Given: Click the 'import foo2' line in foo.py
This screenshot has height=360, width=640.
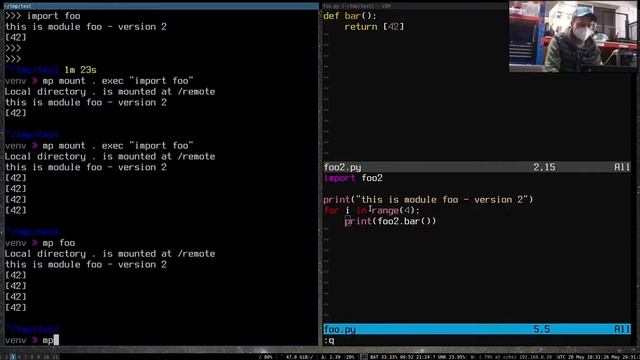Looking at the screenshot, I should click(353, 178).
